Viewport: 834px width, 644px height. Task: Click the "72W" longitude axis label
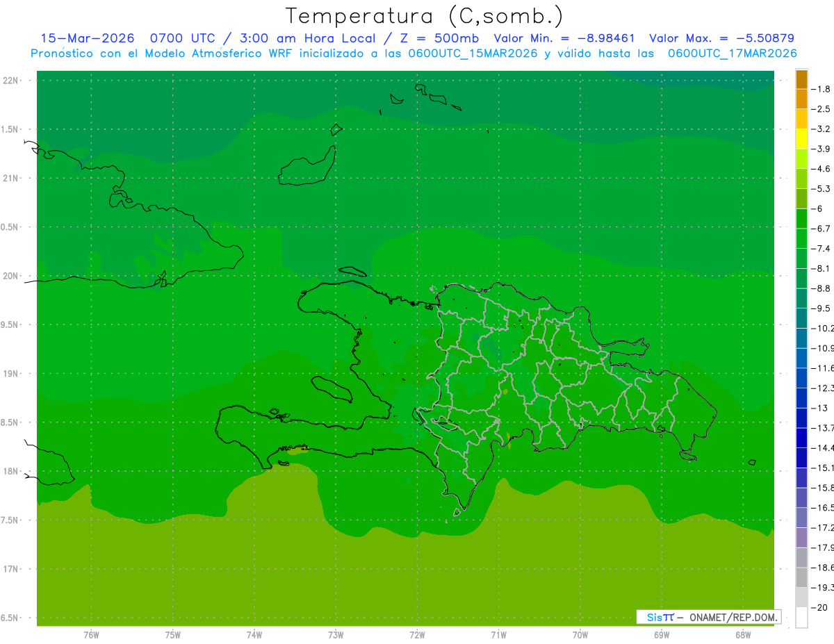click(x=417, y=635)
